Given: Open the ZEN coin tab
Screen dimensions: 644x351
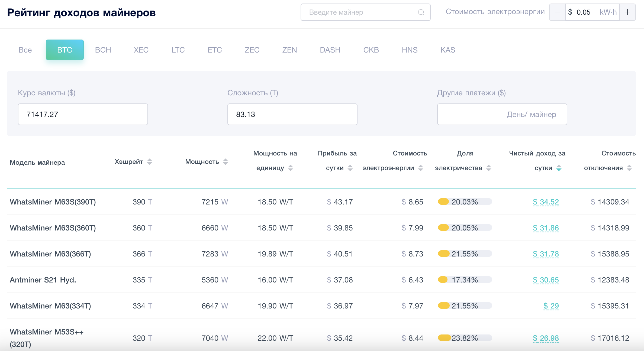Looking at the screenshot, I should [289, 50].
